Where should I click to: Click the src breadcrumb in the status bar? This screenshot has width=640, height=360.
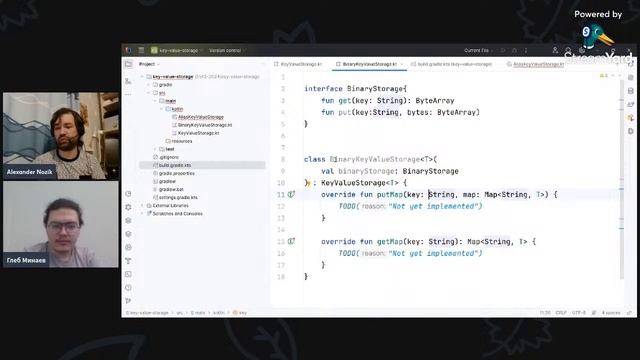pos(180,313)
